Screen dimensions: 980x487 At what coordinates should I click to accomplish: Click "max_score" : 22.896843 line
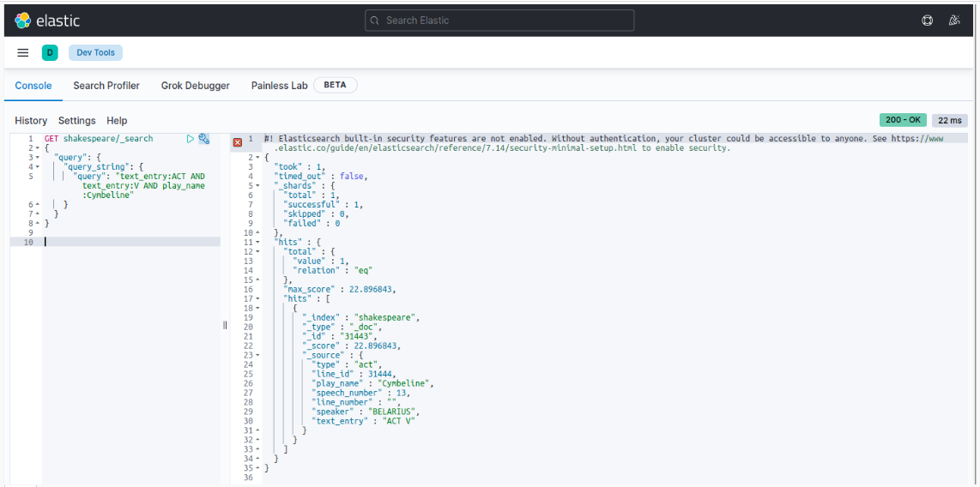pyautogui.click(x=340, y=290)
